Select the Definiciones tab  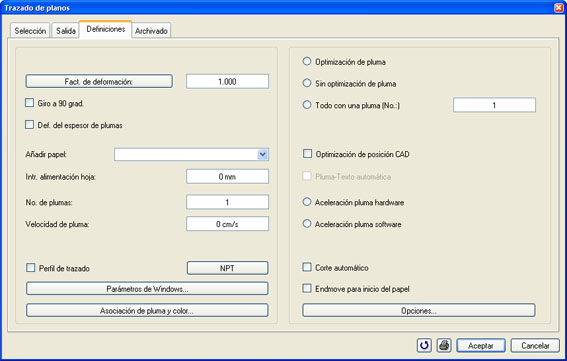[x=106, y=29]
